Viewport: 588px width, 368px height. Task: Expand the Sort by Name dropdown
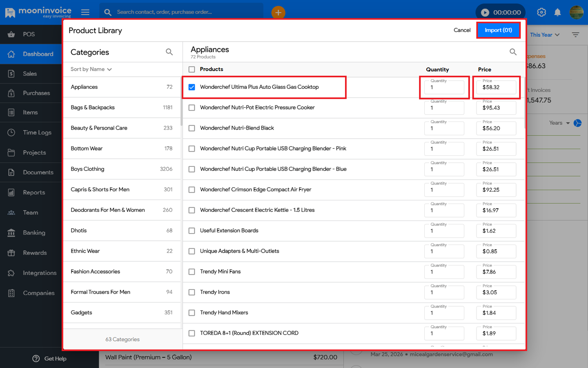(91, 69)
